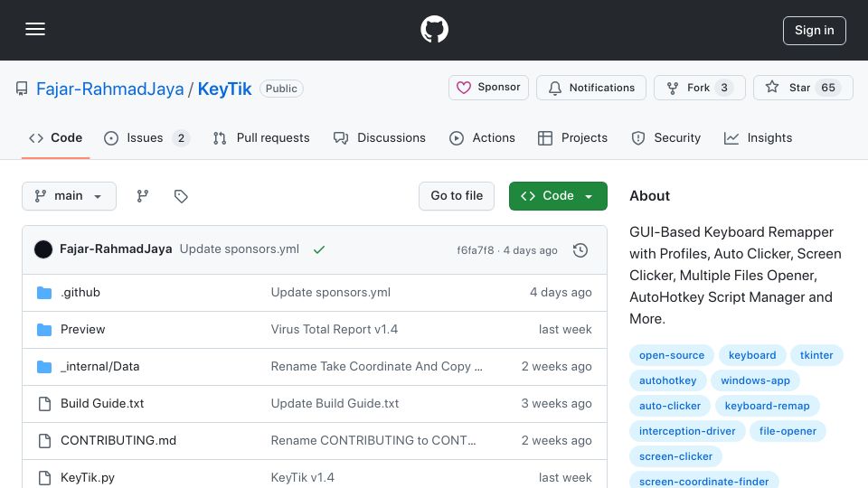Select the interception-driver topic tag
868x488 pixels.
(687, 431)
